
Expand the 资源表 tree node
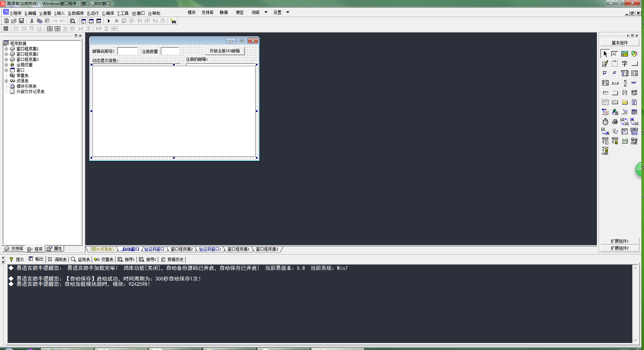6,81
